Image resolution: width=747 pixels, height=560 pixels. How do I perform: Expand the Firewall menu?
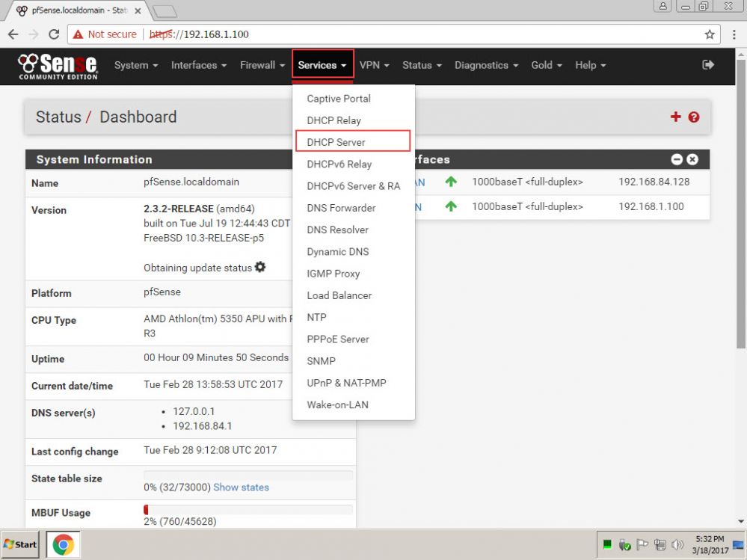click(262, 65)
